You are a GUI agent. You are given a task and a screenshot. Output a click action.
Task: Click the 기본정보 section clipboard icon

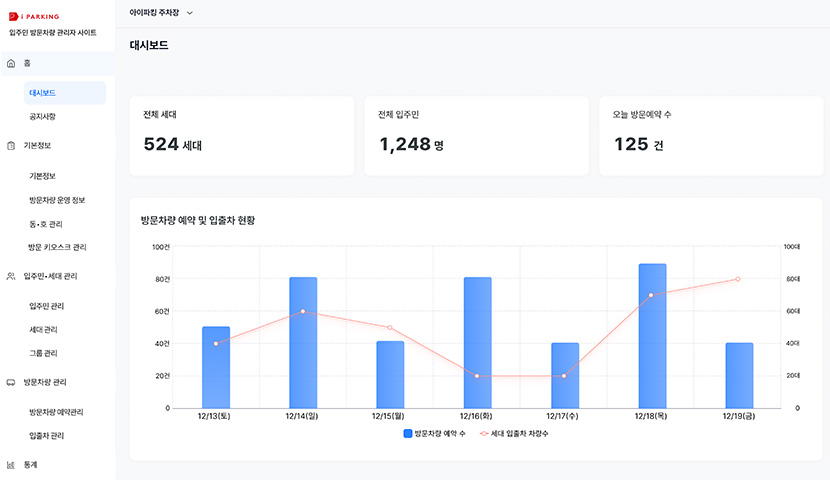[11, 146]
